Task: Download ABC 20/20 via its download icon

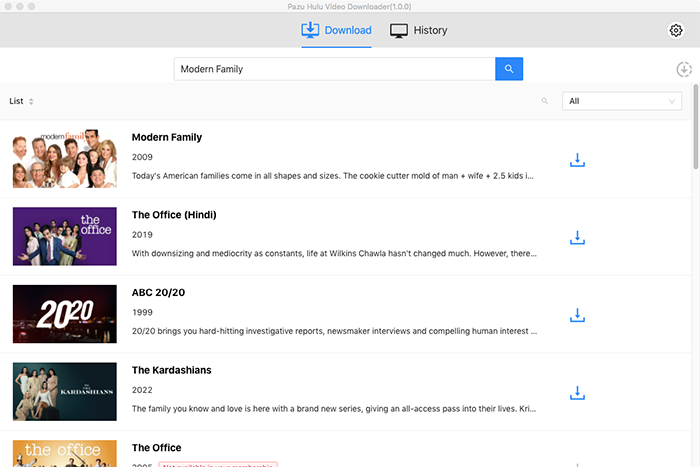Action: point(577,315)
